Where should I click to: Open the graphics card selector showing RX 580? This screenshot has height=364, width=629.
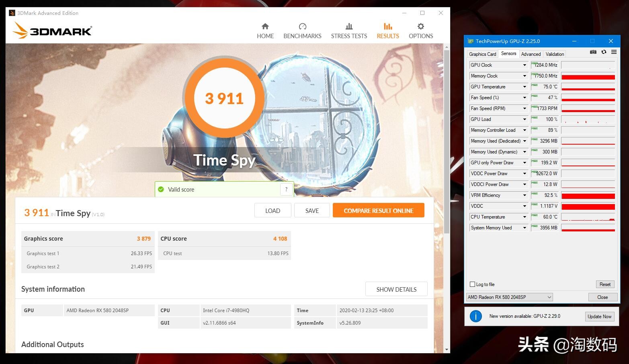(509, 297)
